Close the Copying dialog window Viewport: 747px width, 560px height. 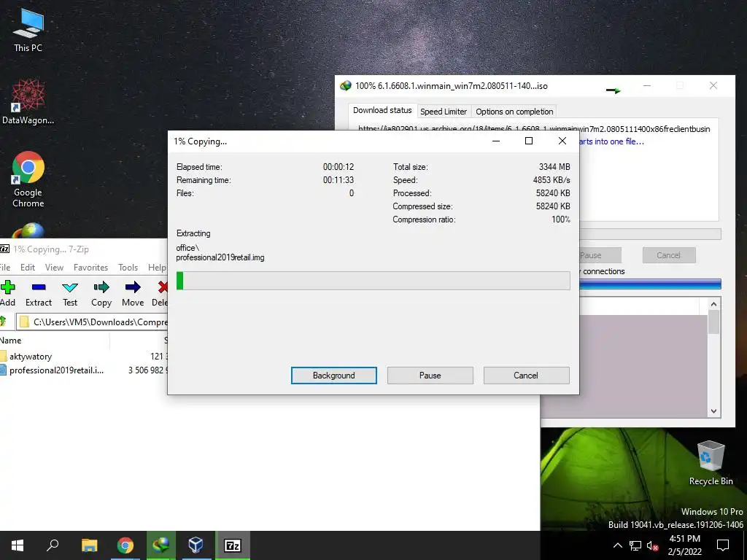click(x=562, y=141)
